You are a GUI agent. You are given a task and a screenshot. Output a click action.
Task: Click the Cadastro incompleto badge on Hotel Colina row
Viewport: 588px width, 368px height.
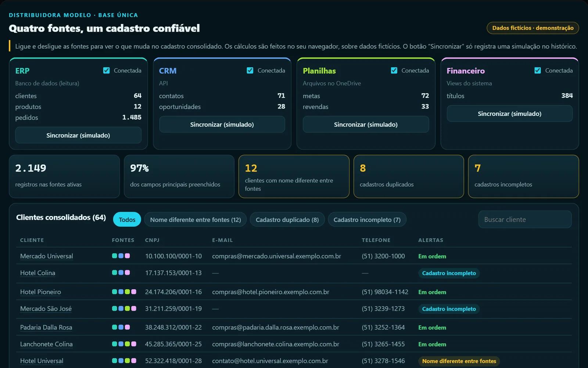point(449,273)
